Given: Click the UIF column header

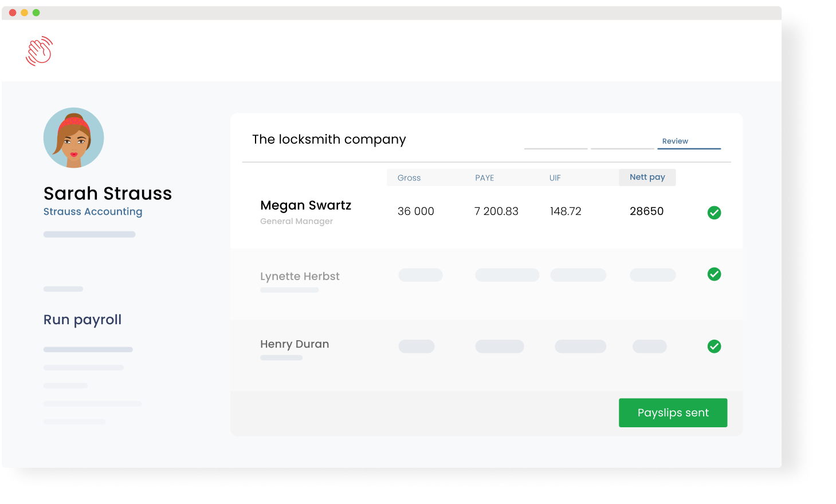Looking at the screenshot, I should tap(555, 178).
